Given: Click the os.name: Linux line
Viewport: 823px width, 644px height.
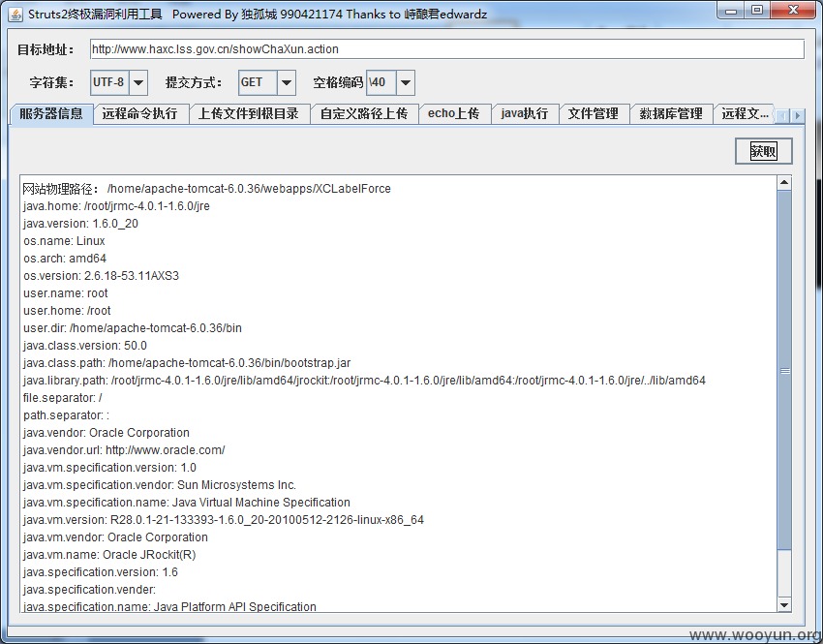Looking at the screenshot, I should (x=64, y=241).
